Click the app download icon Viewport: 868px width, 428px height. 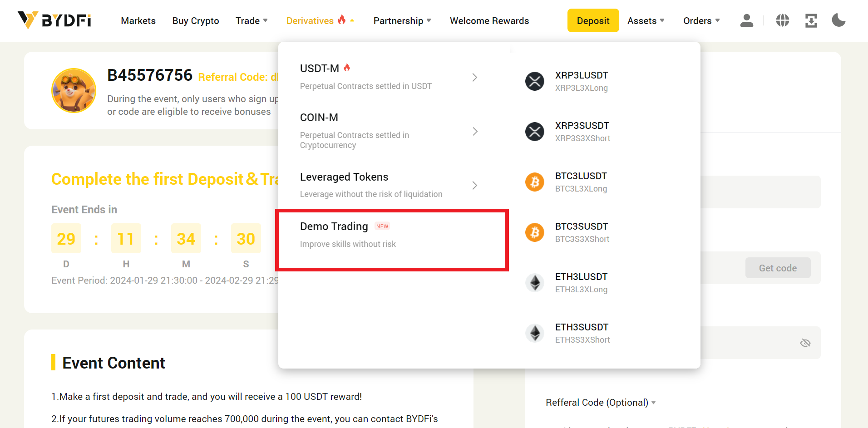tap(811, 20)
